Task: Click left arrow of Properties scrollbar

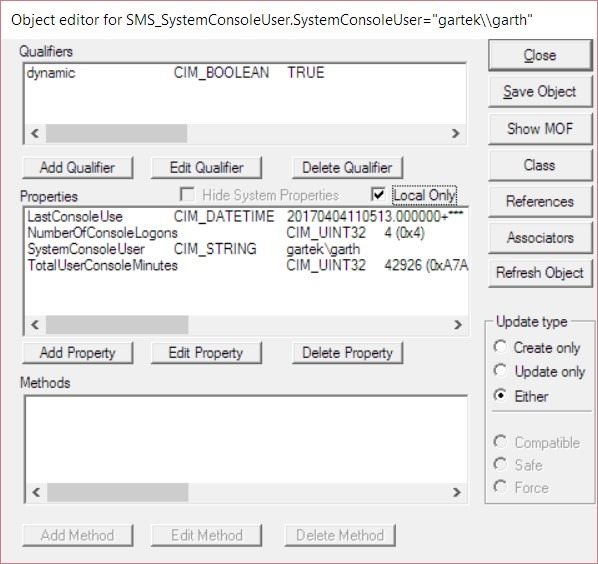Action: click(x=35, y=325)
